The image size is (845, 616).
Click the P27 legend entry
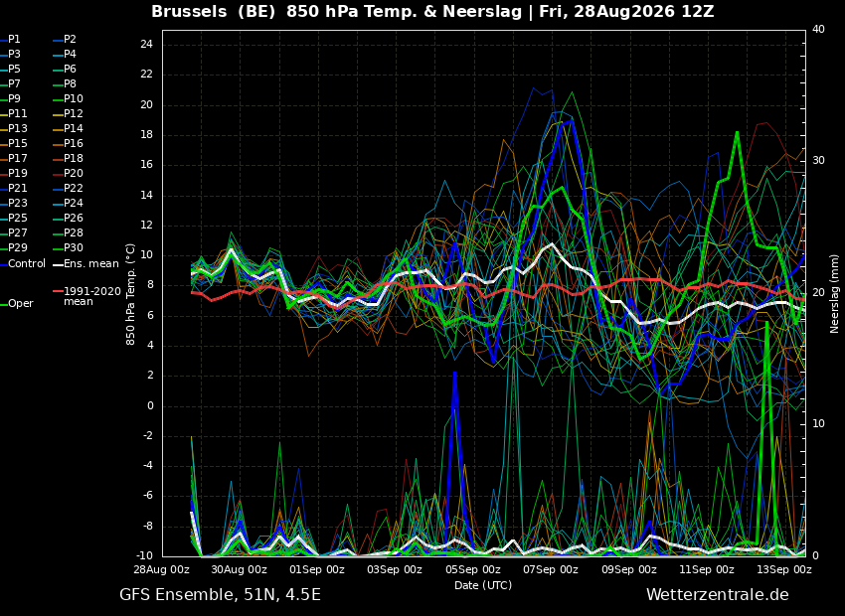14,232
